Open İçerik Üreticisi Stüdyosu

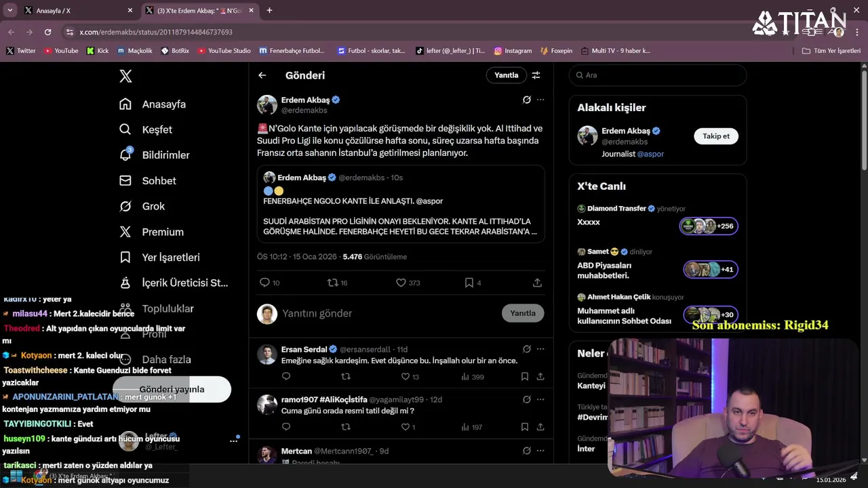[x=174, y=283]
